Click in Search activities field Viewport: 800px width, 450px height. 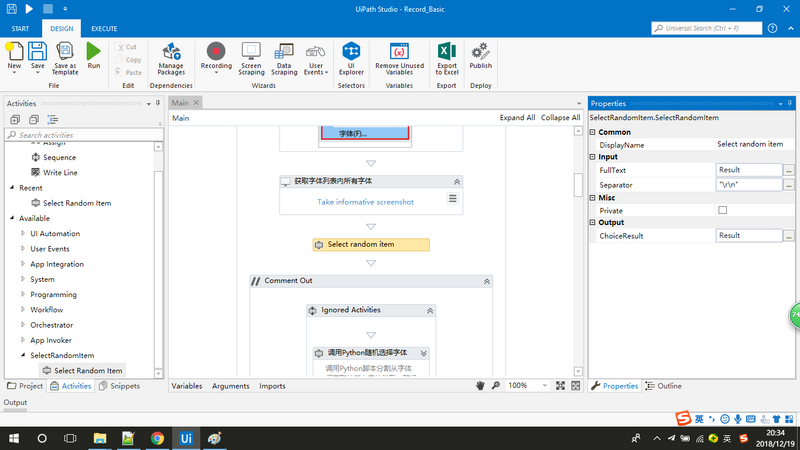(x=84, y=135)
